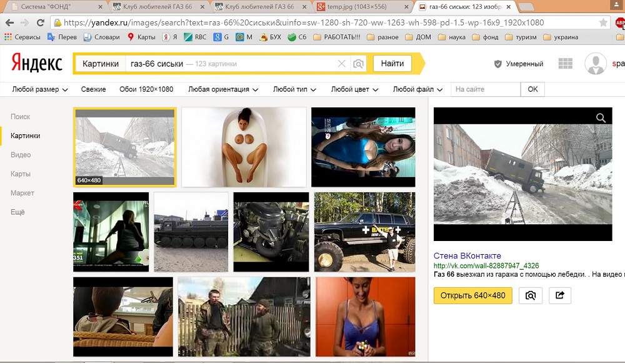The height and width of the screenshot is (364, 625).
Task: Open the engine bay thumbnail
Action: (x=271, y=232)
